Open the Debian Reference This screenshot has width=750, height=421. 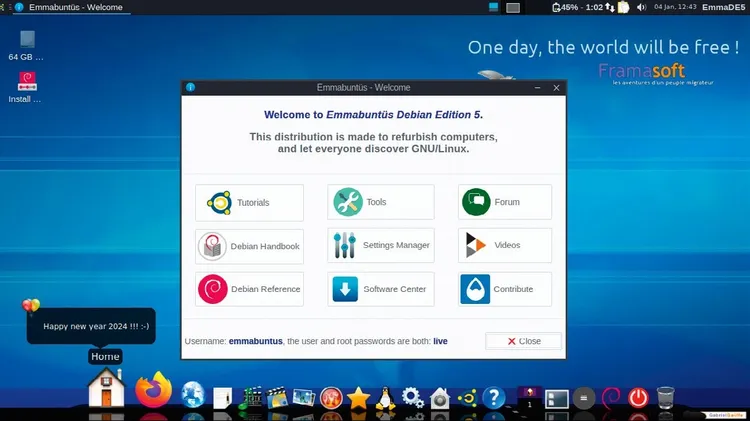[249, 289]
